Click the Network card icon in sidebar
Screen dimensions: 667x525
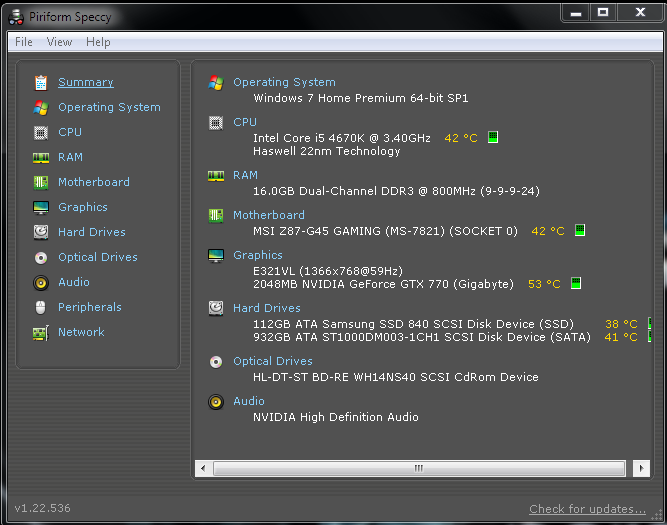[x=41, y=333]
